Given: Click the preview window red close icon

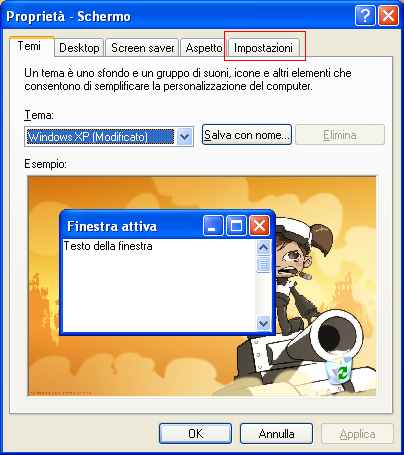Looking at the screenshot, I should (x=259, y=226).
